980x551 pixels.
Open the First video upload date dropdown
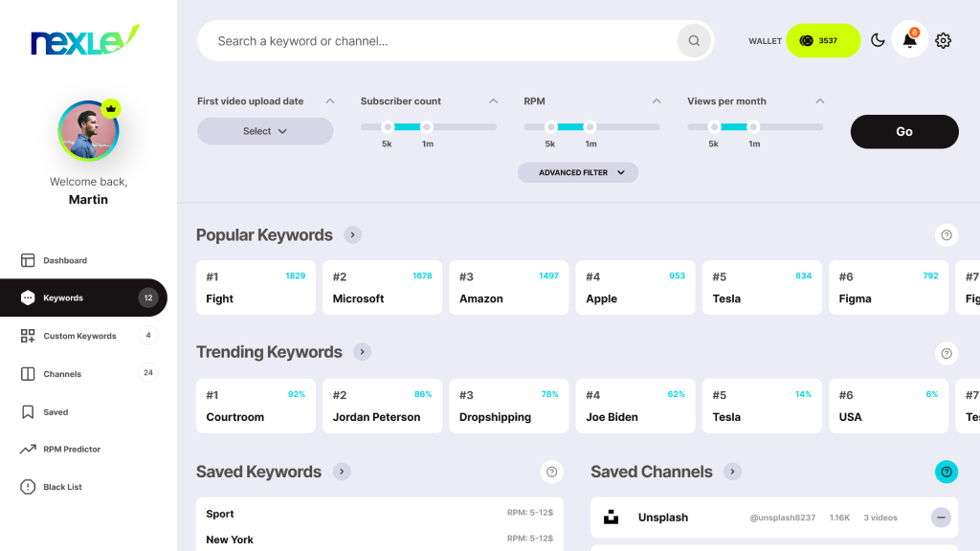coord(265,131)
